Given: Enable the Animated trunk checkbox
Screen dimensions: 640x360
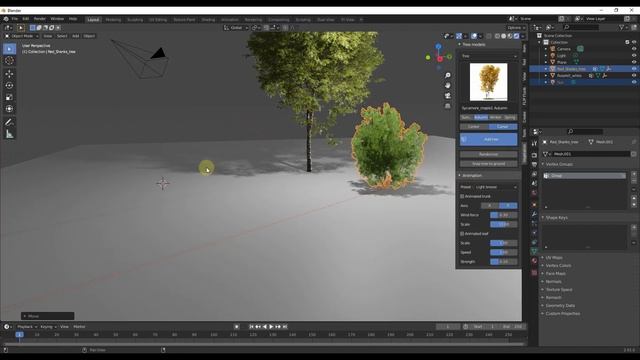Looking at the screenshot, I should (x=462, y=196).
